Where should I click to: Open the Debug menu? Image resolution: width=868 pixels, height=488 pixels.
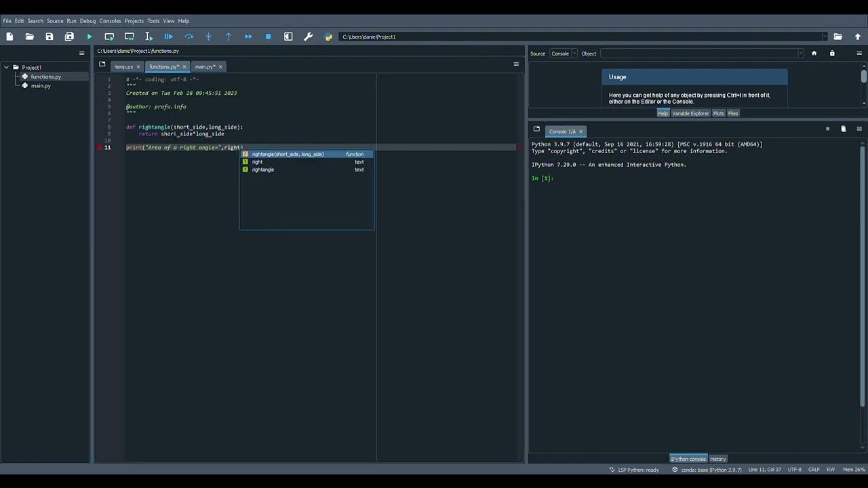[87, 21]
